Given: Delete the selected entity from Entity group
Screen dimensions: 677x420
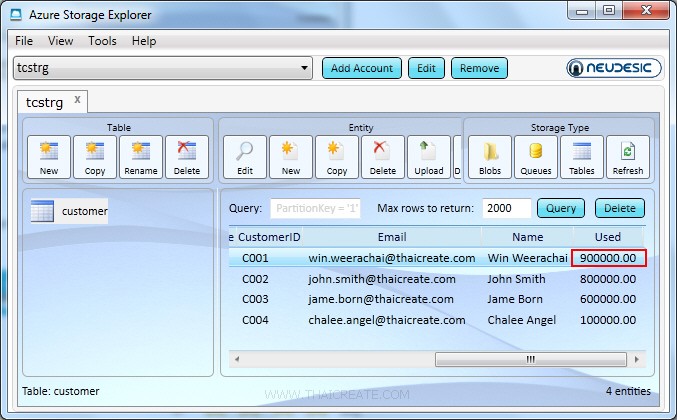Looking at the screenshot, I should click(x=383, y=157).
